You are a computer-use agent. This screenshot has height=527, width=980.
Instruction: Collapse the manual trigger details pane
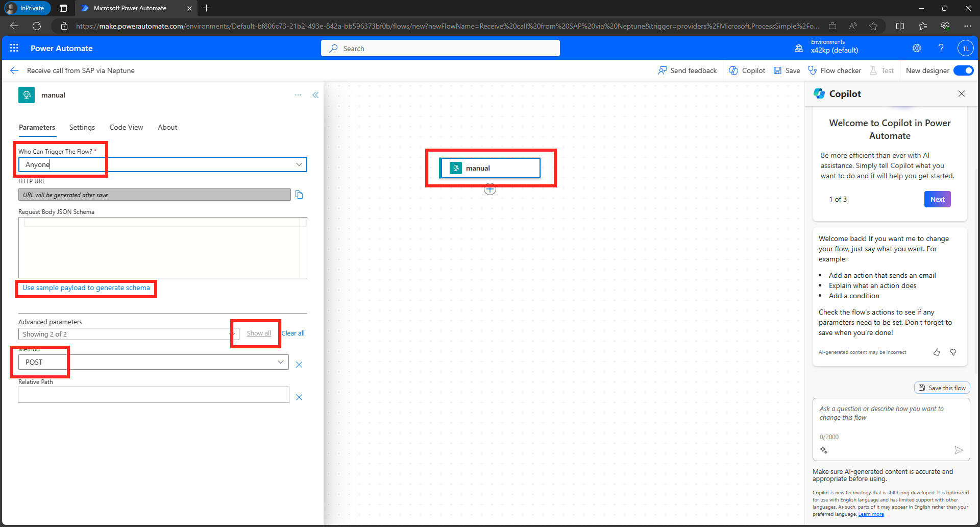[315, 95]
